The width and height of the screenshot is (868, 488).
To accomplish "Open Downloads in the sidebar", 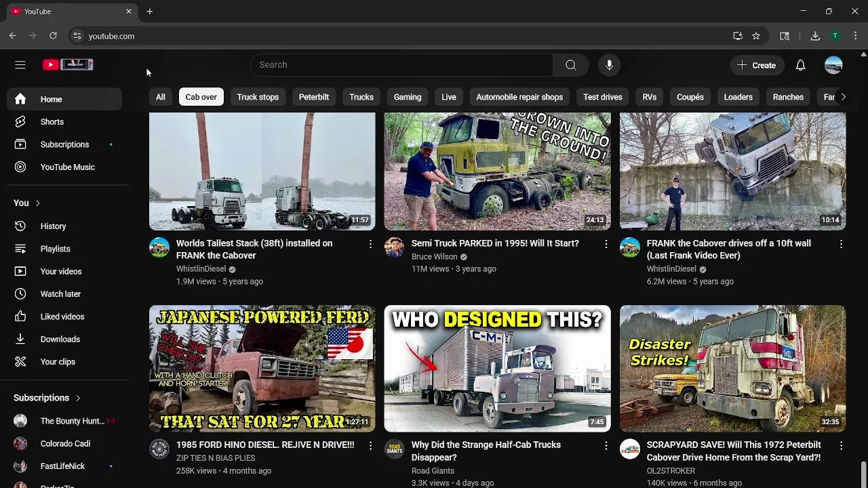I will [x=64, y=339].
